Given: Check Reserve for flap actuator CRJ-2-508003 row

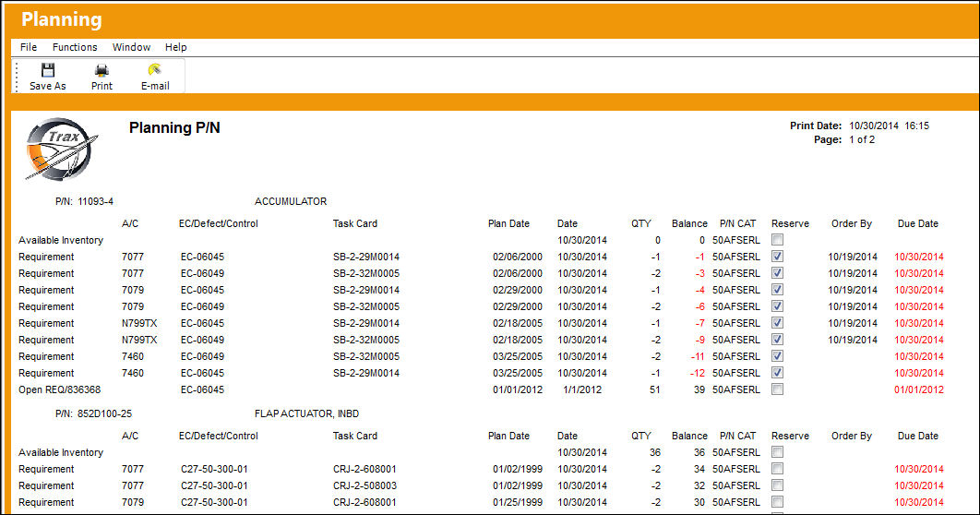Looking at the screenshot, I should click(778, 485).
